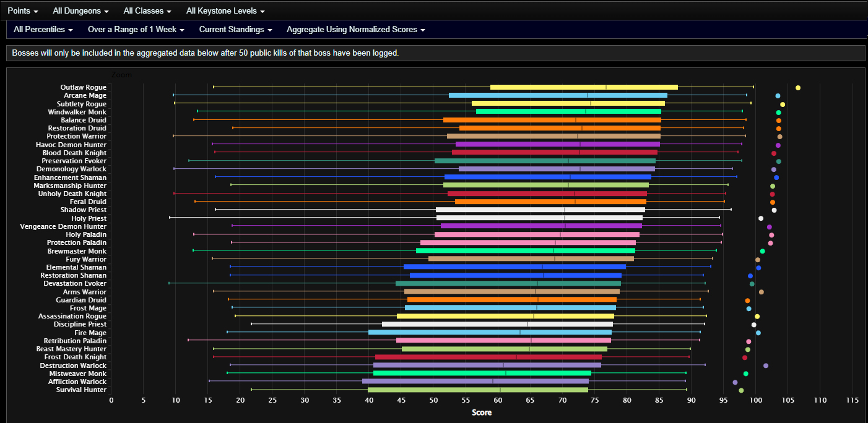This screenshot has height=423, width=868.
Task: Click the Outlaw Rogue yellow outlier dot
Action: click(x=798, y=88)
